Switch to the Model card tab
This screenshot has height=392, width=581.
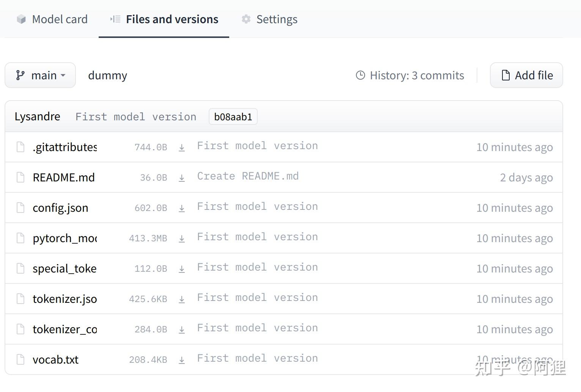52,19
